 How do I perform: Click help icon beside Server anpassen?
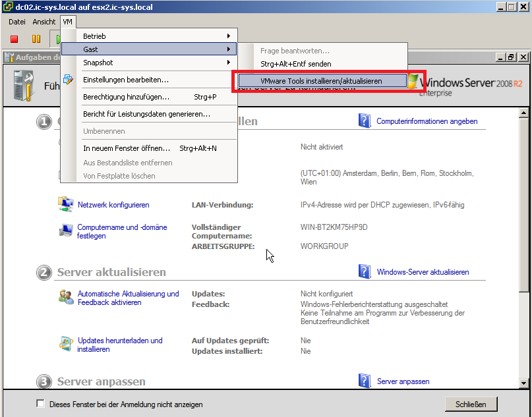tap(365, 381)
